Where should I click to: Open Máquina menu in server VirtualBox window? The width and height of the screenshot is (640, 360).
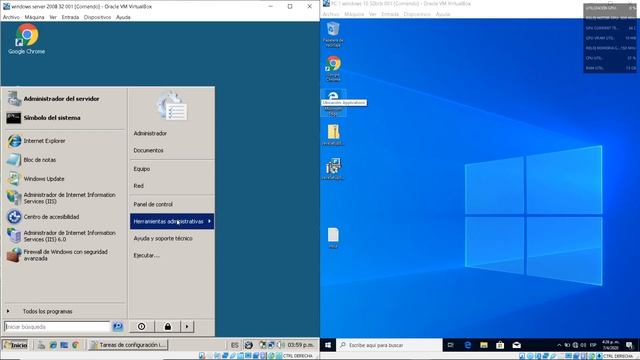pyautogui.click(x=34, y=17)
